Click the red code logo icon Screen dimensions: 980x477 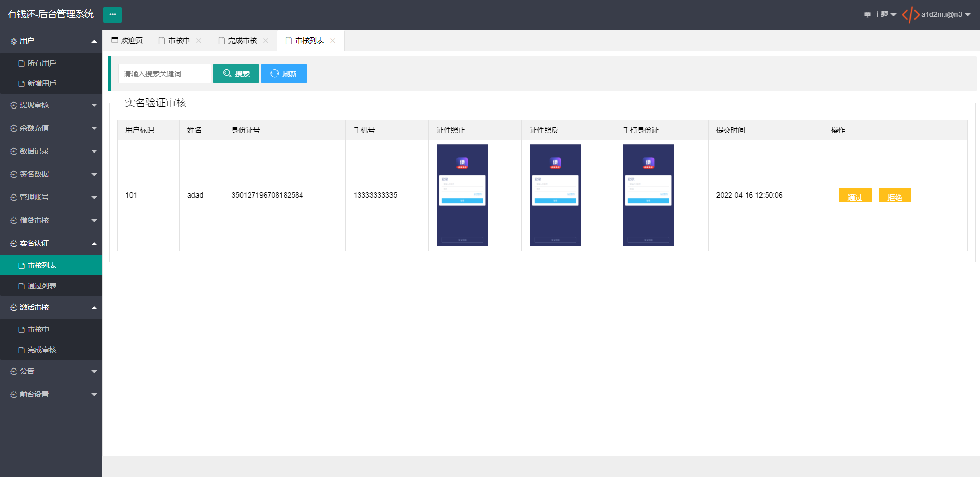tap(910, 14)
